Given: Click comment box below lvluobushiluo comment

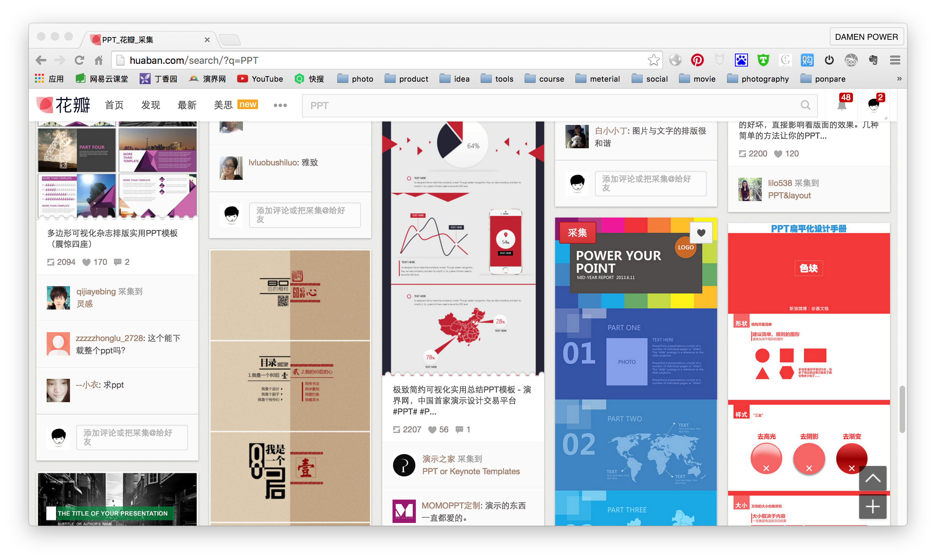Looking at the screenshot, I should pos(305,215).
